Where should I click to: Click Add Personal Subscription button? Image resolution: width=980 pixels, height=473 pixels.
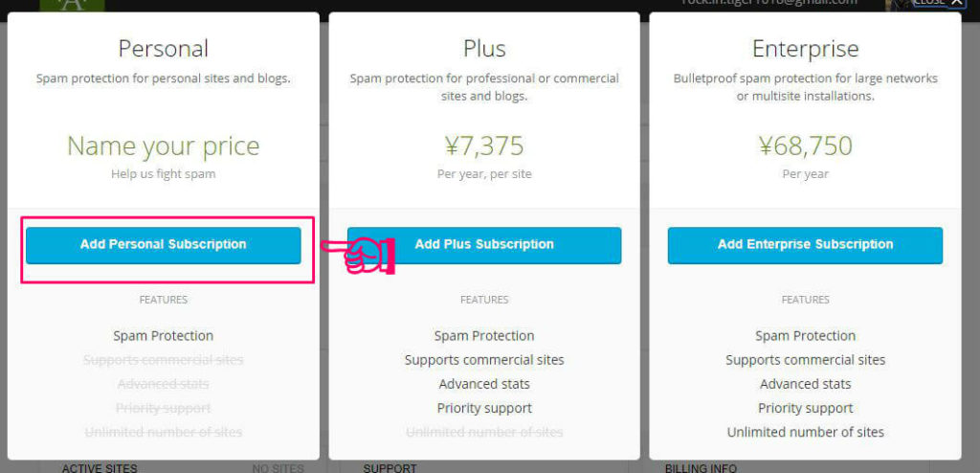coord(163,245)
